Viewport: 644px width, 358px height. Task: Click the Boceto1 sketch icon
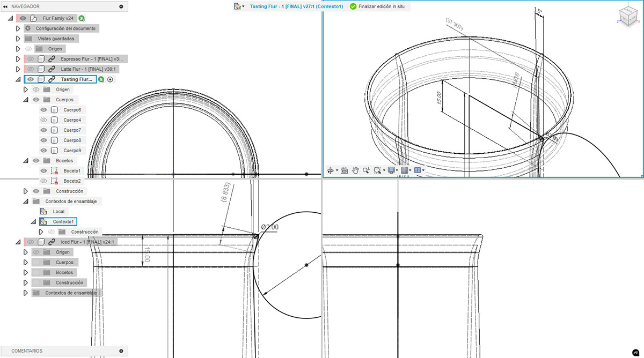(54, 170)
